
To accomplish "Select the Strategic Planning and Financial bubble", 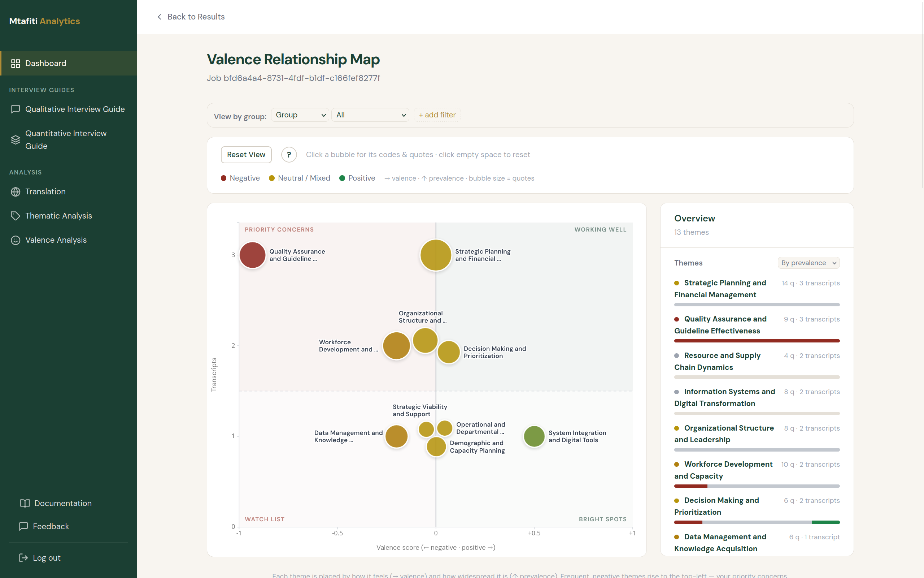I will (436, 255).
